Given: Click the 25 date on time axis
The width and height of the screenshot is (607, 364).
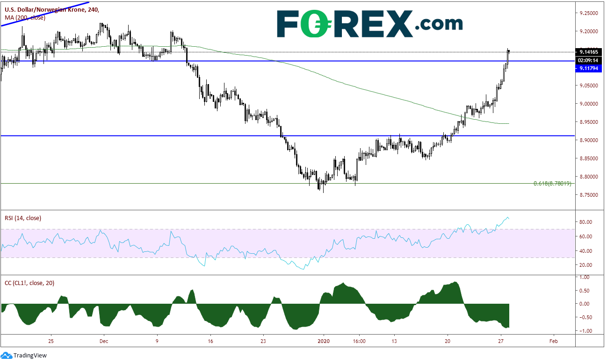Looking at the screenshot, I should [x=51, y=340].
